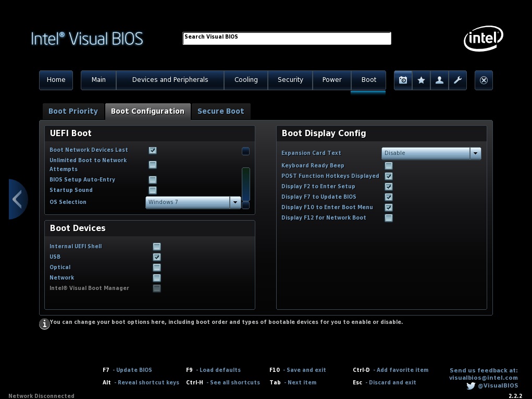Viewport: 532px width, 399px height.
Task: Click the 2.2.2 version number
Action: coord(515,396)
